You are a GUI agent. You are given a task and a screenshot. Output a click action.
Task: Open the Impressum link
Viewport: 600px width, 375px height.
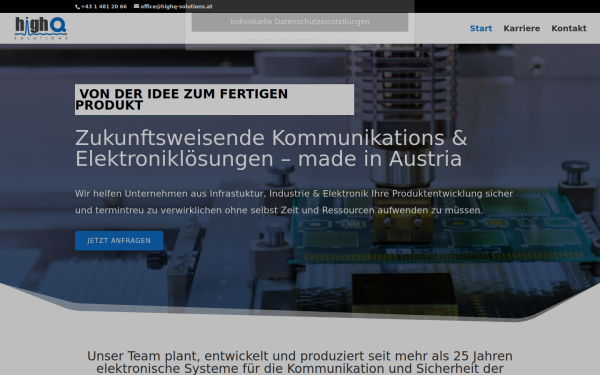pos(346,40)
